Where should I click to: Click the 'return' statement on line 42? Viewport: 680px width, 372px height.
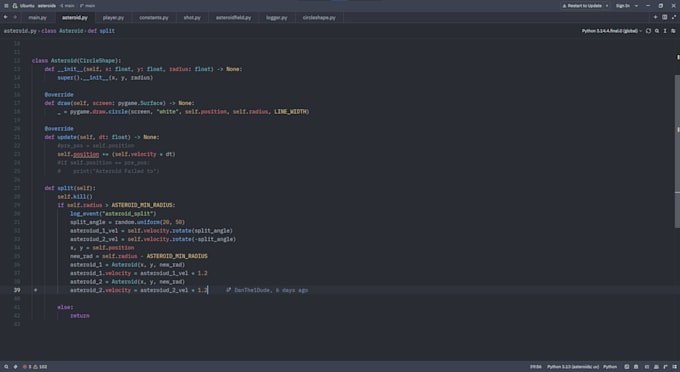coord(80,316)
